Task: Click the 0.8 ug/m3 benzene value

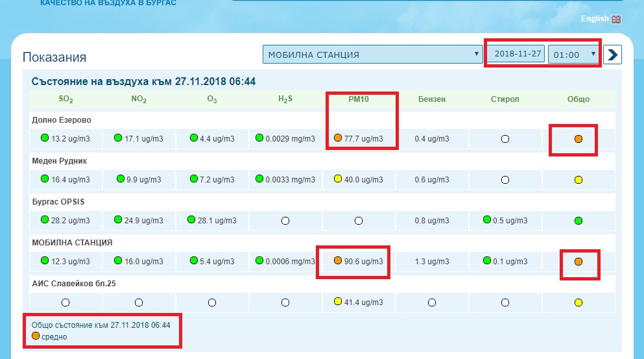Action: click(432, 221)
